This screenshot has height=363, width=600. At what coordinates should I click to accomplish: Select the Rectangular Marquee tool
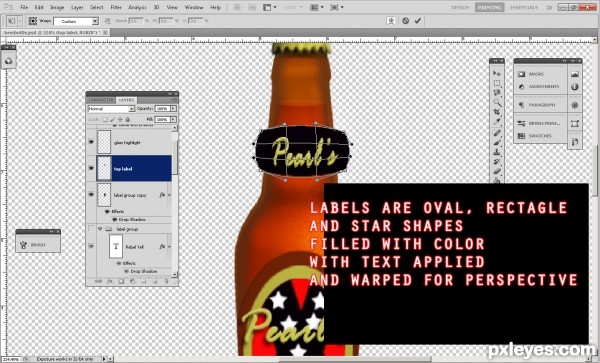coord(497,83)
